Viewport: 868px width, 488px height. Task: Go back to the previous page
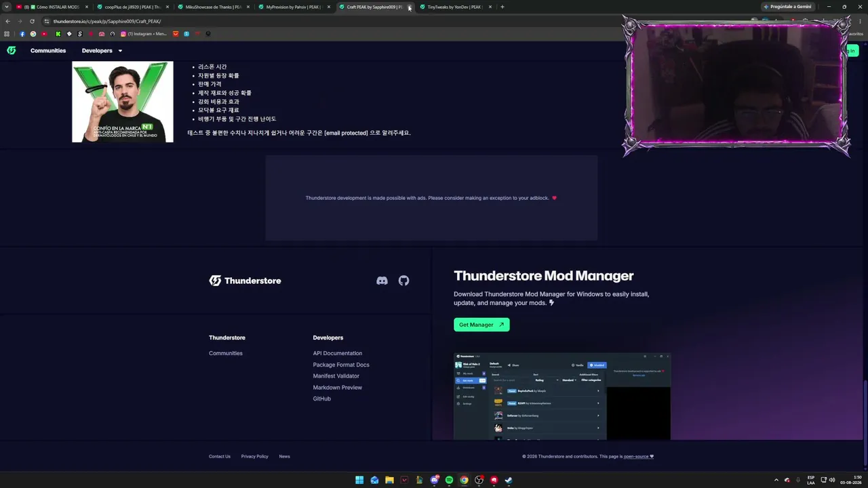coord(7,21)
